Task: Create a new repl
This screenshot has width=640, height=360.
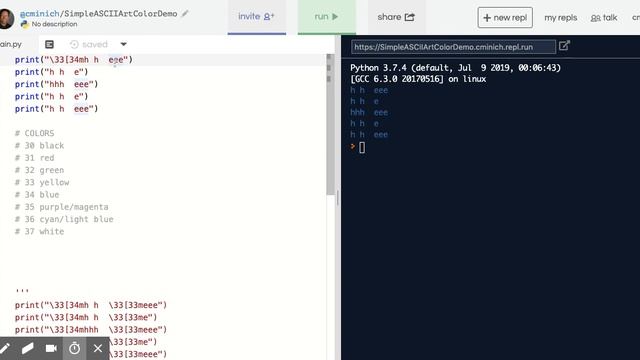Action: [505, 18]
